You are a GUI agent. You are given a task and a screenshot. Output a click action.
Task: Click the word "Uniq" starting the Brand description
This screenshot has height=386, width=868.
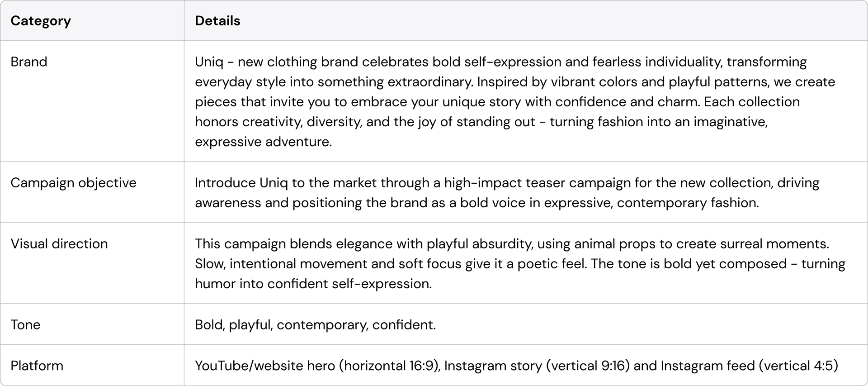click(209, 62)
